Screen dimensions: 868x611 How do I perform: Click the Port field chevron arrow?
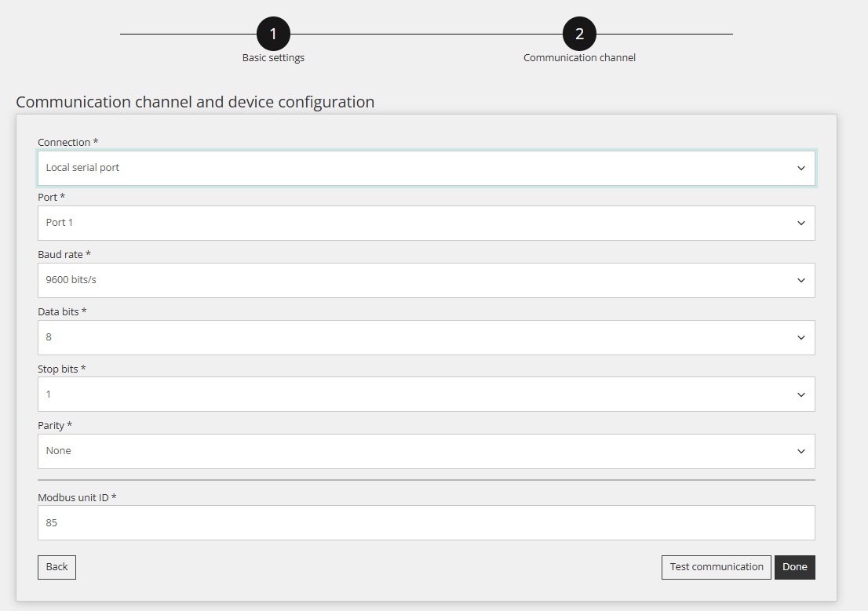click(801, 223)
